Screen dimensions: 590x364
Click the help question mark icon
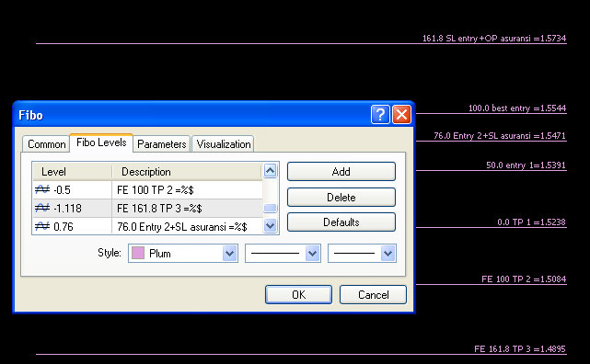(380, 114)
